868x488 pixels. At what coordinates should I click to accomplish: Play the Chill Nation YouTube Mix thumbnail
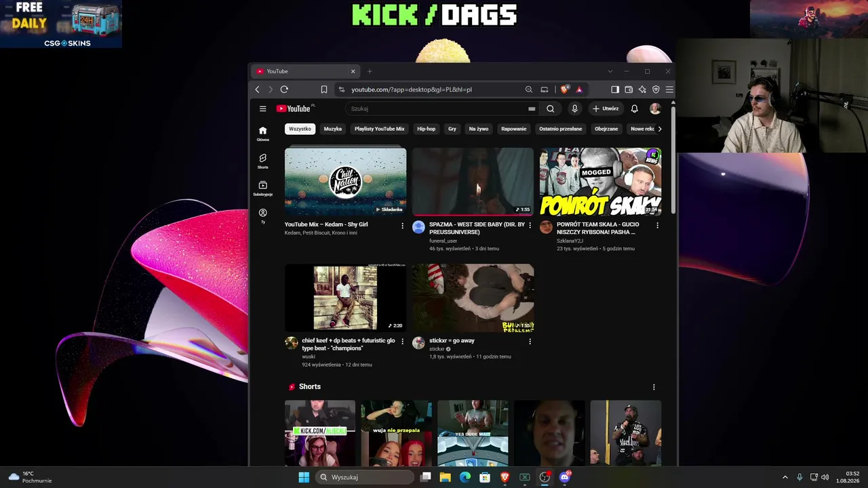point(345,182)
